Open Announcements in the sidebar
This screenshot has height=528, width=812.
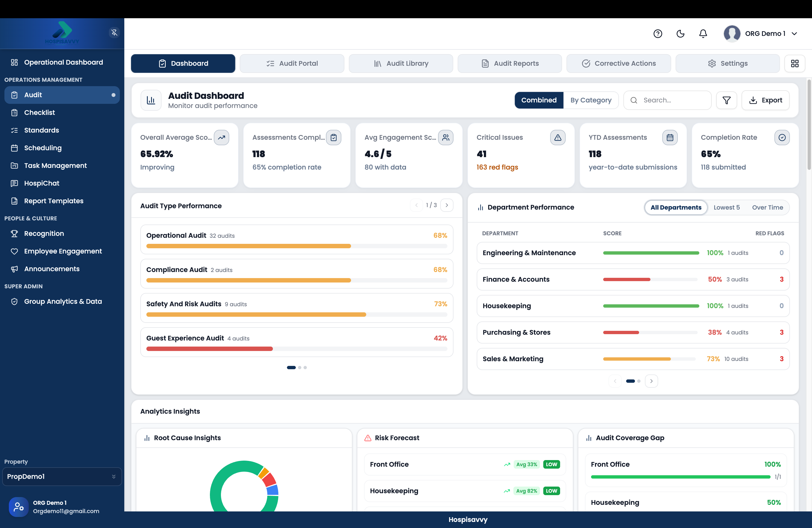[x=62, y=269]
